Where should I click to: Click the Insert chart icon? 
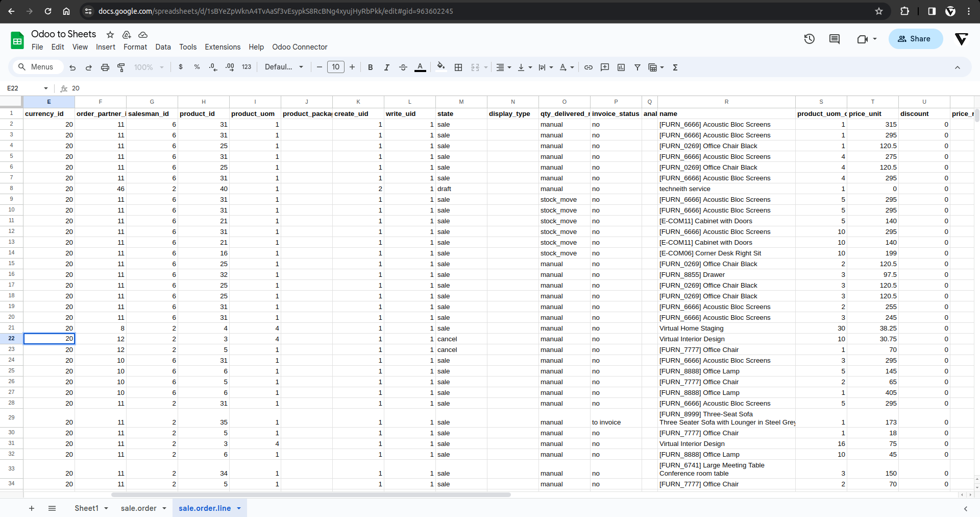tap(621, 67)
